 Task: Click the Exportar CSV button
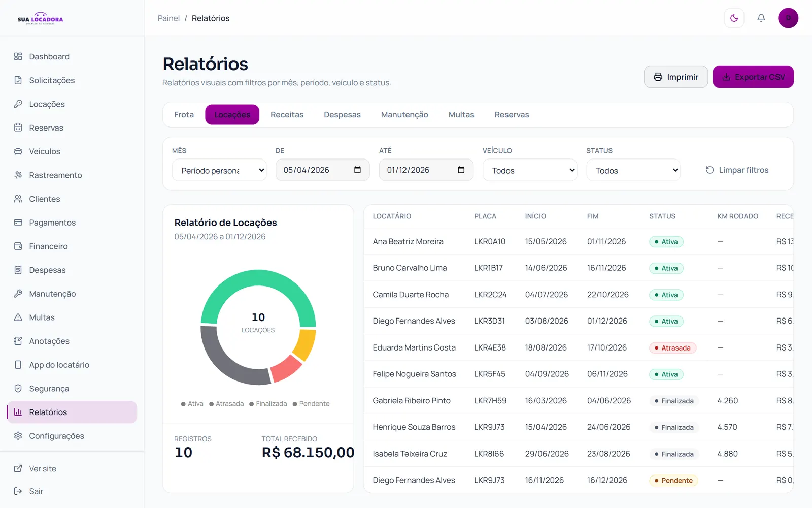753,77
